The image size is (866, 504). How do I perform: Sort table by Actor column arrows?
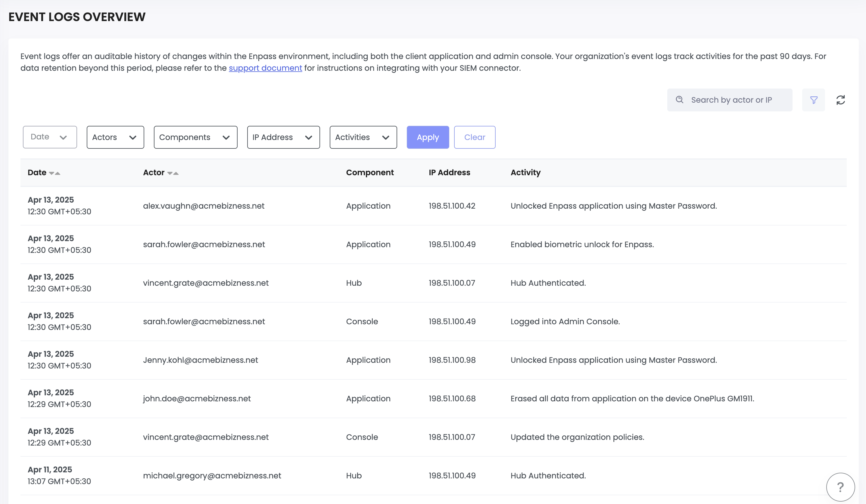coord(173,173)
